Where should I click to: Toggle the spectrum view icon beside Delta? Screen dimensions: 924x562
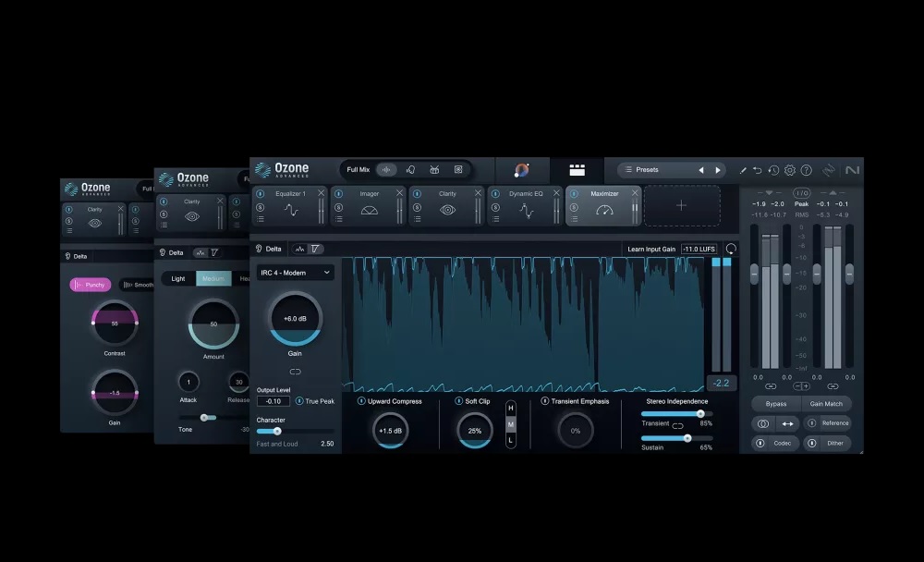coord(300,249)
